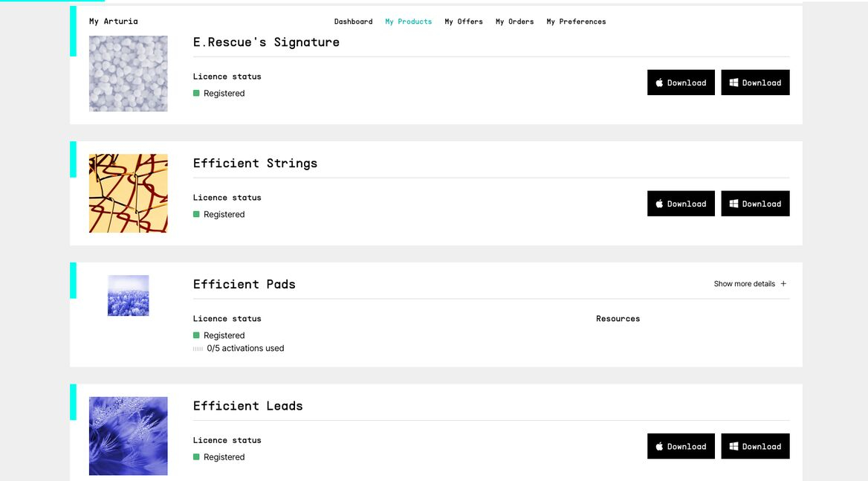The height and width of the screenshot is (481, 868).
Task: Download Efficient Leads for macOS
Action: (x=681, y=446)
